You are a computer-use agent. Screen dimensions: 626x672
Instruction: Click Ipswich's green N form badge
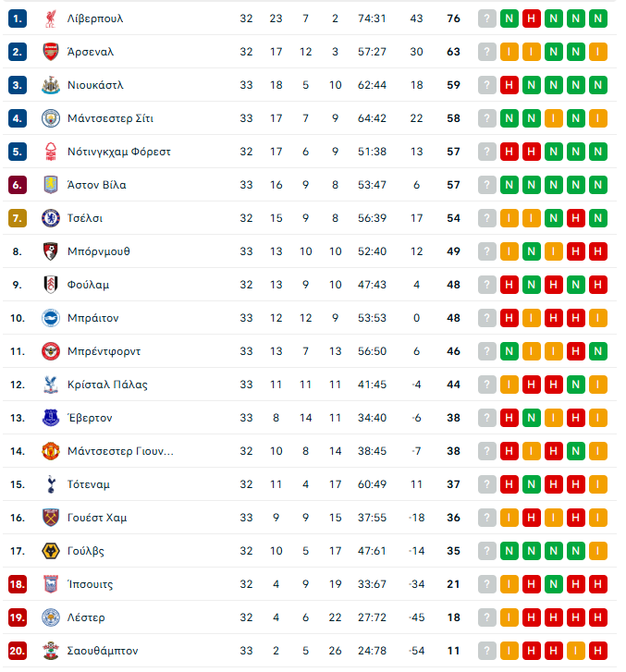click(x=554, y=584)
